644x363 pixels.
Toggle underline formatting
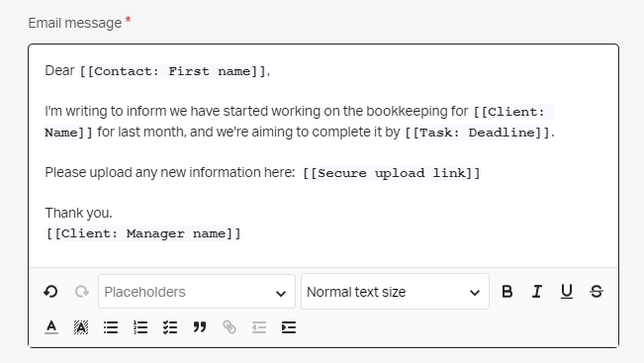pos(567,292)
